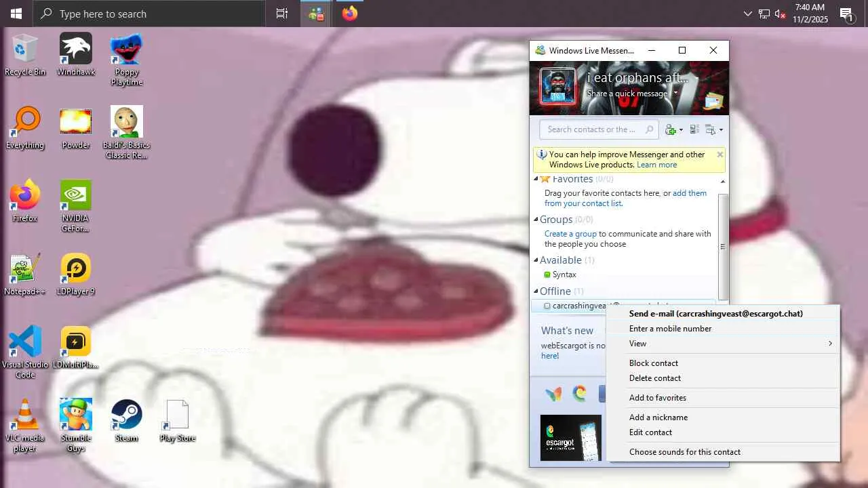Click the Windows Live Messenger taskbar icon
This screenshot has height=488, width=868.
tap(316, 14)
